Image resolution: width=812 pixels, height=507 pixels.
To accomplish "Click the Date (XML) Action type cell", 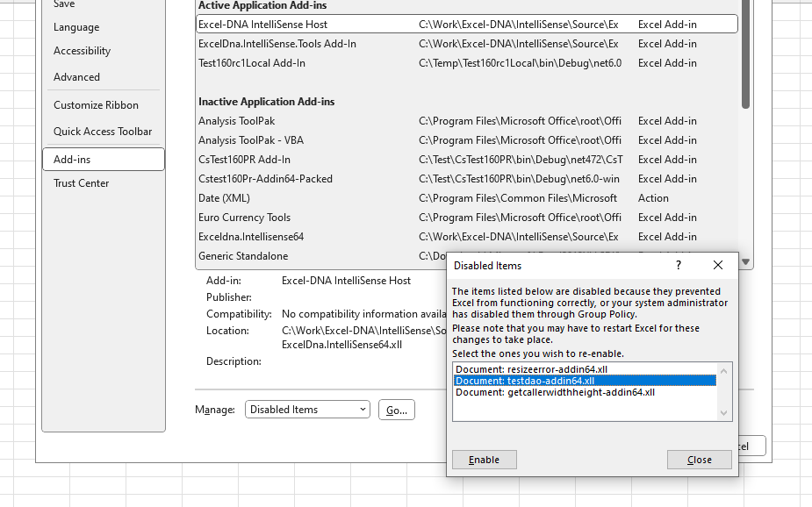I will click(x=653, y=198).
